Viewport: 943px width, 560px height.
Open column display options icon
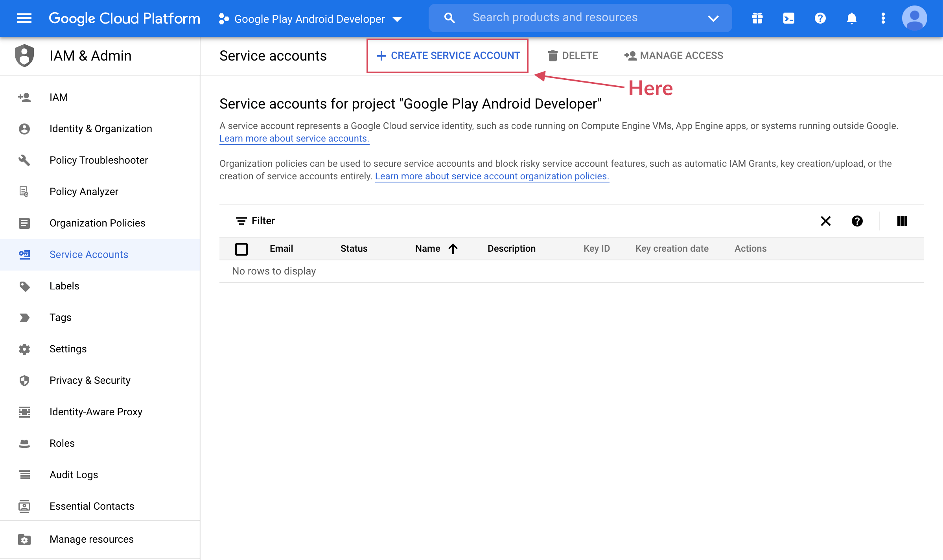902,221
